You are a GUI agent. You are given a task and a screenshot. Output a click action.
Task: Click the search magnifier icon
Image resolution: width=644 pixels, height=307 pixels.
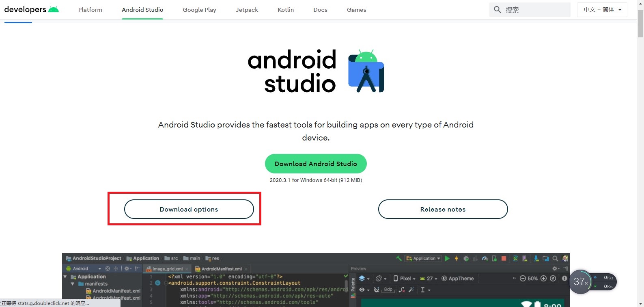pos(498,9)
